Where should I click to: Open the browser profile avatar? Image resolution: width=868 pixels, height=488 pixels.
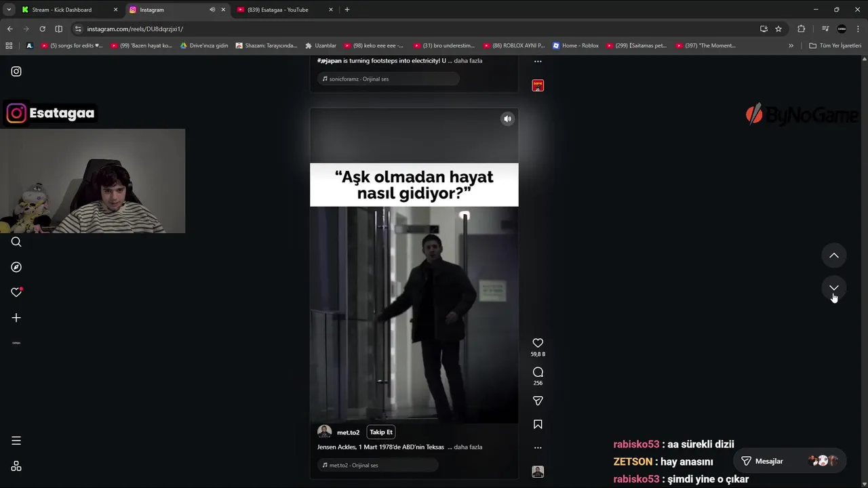point(842,28)
